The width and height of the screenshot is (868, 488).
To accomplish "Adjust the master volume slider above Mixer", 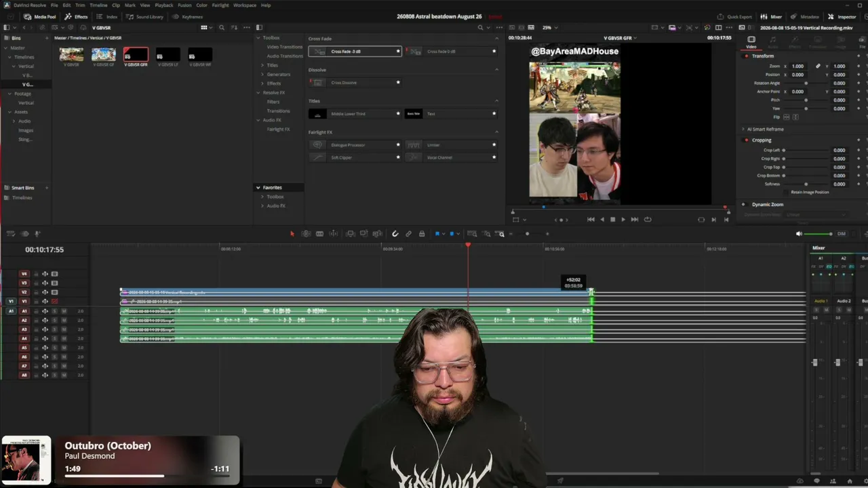I will [818, 234].
